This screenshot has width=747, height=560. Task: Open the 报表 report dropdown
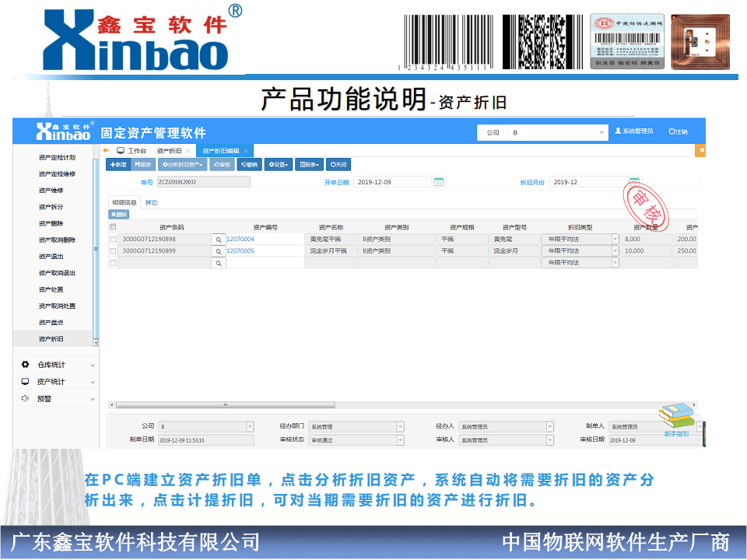pyautogui.click(x=309, y=165)
